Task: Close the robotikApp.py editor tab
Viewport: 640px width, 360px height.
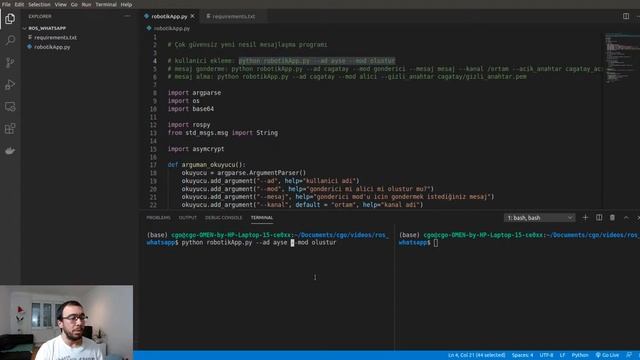Action: point(192,16)
